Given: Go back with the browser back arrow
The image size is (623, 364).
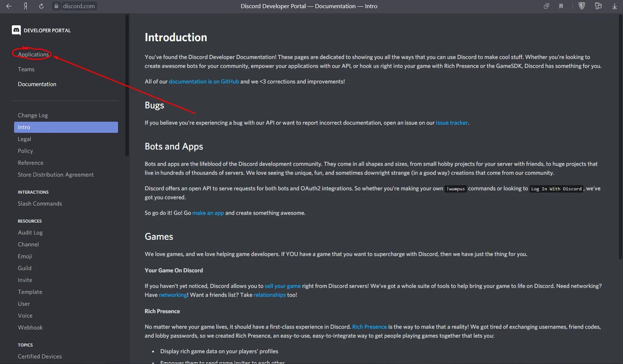Looking at the screenshot, I should coord(9,6).
